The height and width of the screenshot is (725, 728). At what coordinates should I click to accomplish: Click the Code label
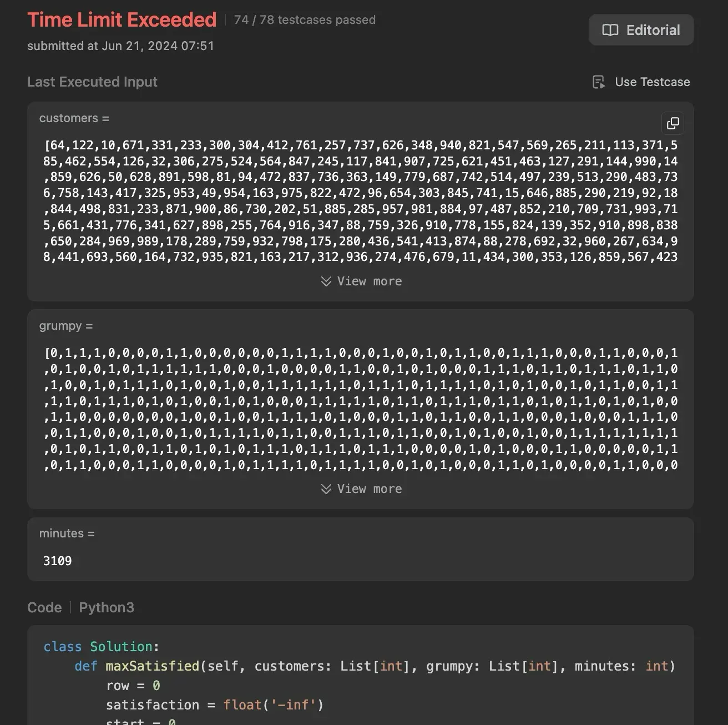[44, 608]
